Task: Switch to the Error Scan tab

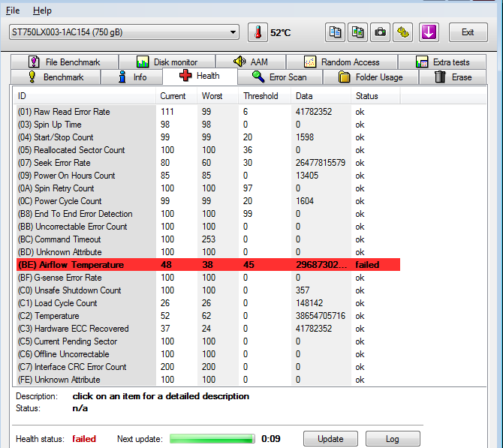Action: pos(279,77)
